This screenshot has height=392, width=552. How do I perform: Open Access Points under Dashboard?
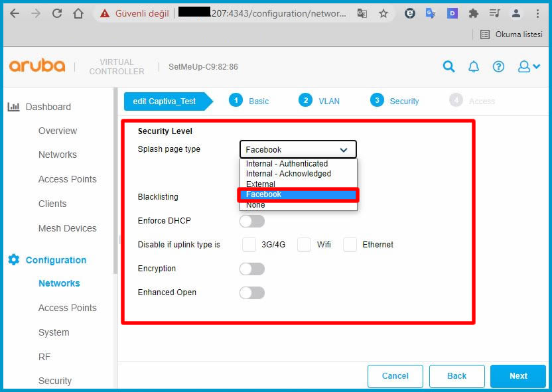[67, 180]
